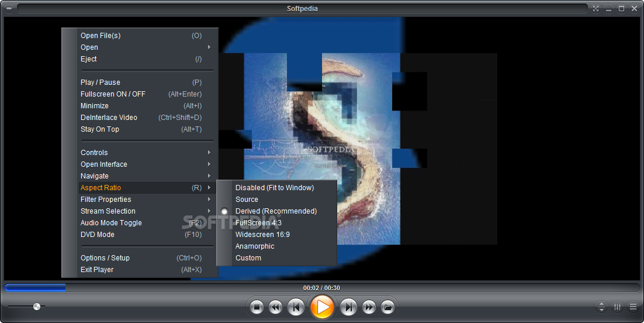The image size is (644, 323).
Task: Open the playlist lines icon
Action: (633, 307)
